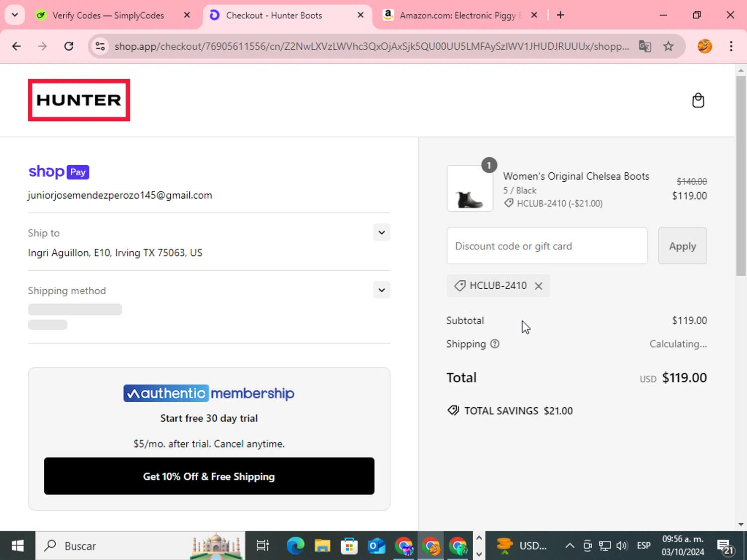
Task: Click the email juniorjosemendezperozo145@gmail.com
Action: (x=120, y=195)
